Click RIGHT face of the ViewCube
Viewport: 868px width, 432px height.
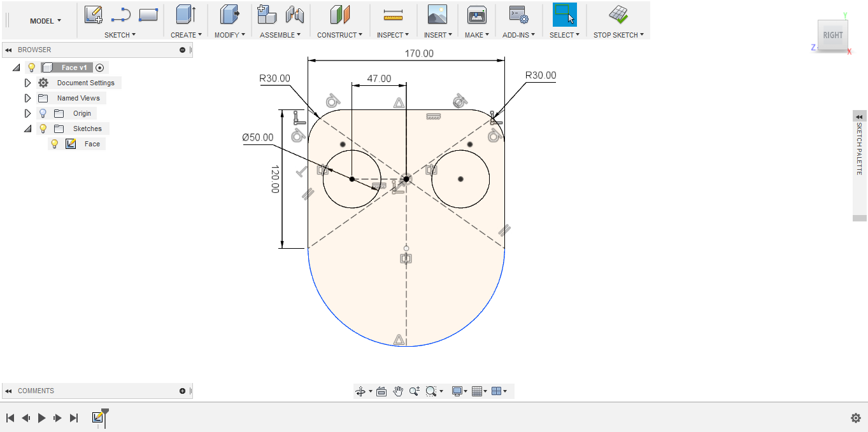pos(832,36)
